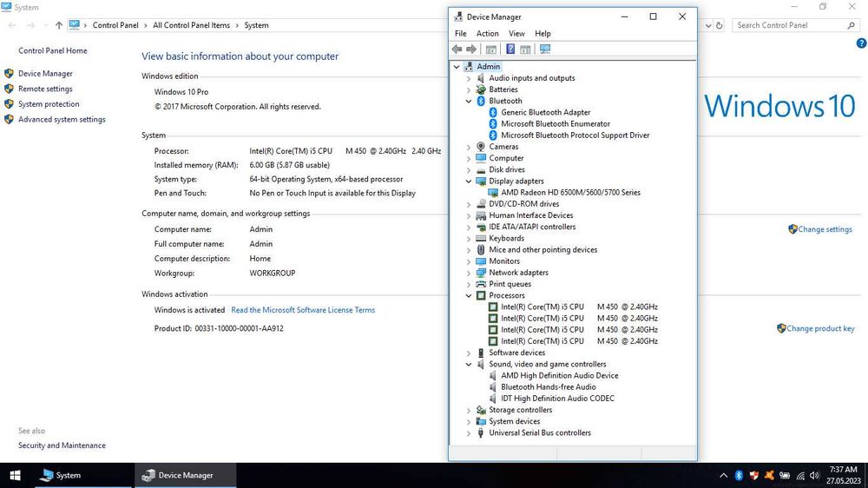Open the Action menu in Device Manager
Viewport: 868px width, 488px height.
pyautogui.click(x=487, y=34)
